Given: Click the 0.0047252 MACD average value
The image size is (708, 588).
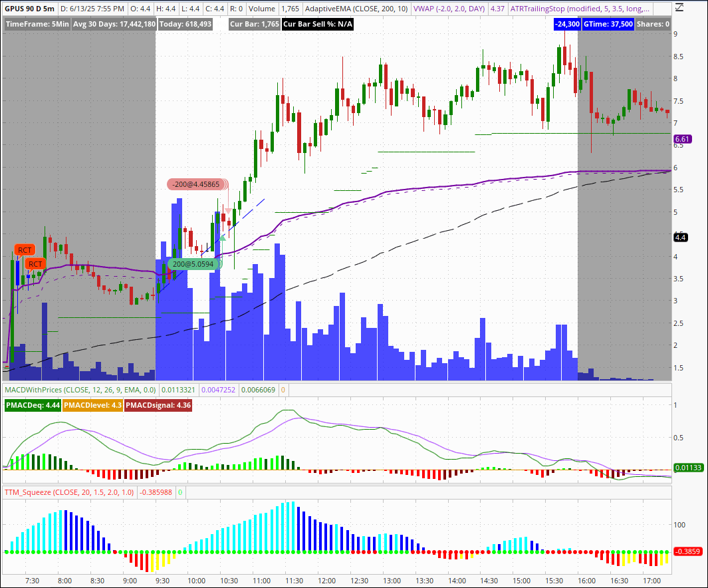Looking at the screenshot, I should 218,390.
